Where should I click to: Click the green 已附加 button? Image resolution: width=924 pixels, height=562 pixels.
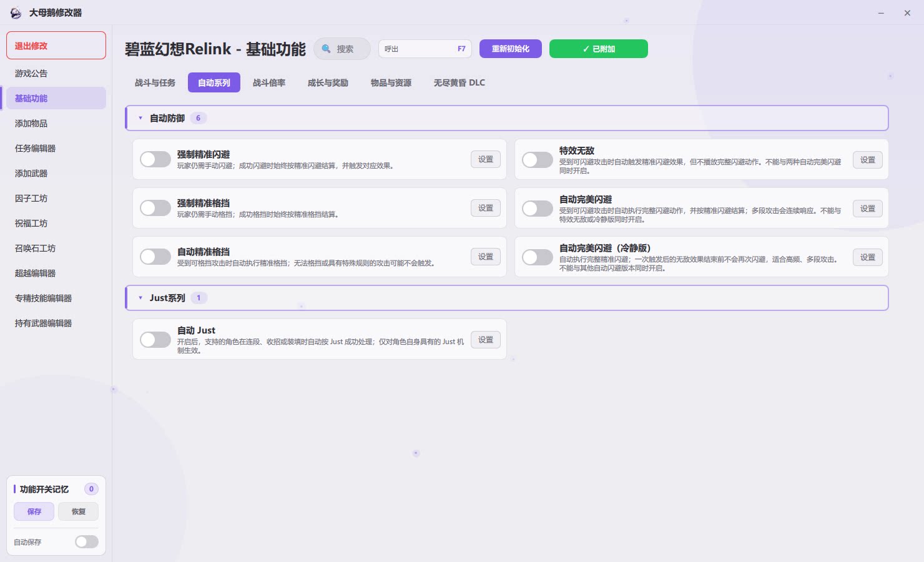point(599,49)
